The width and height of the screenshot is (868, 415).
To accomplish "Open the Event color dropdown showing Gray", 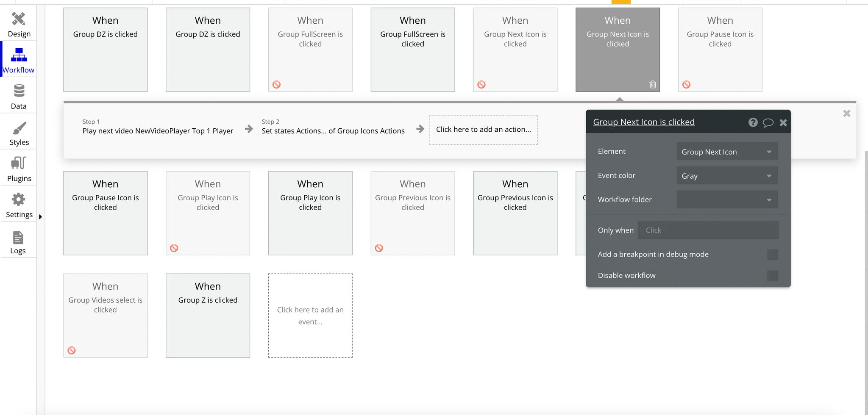I will 727,176.
